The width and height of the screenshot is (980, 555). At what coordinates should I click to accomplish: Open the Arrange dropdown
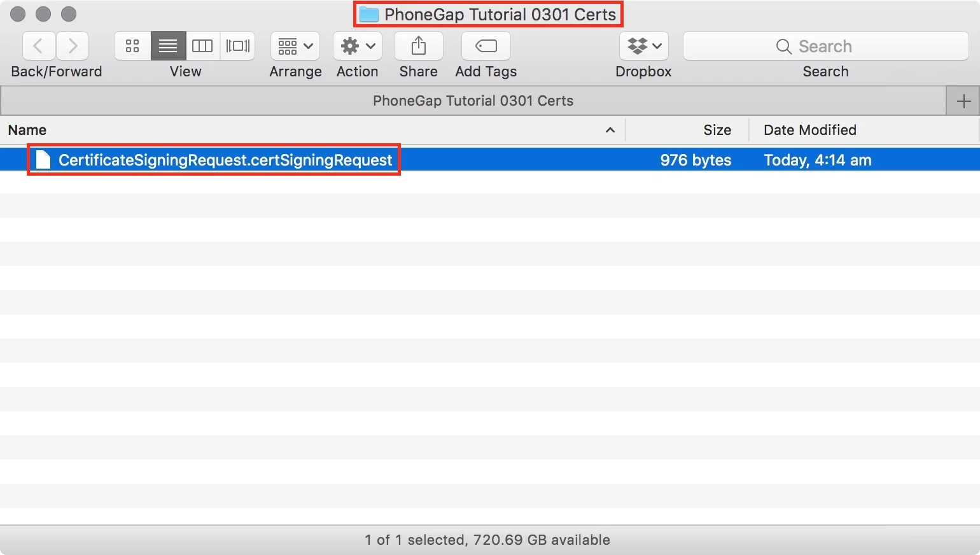[x=295, y=46]
